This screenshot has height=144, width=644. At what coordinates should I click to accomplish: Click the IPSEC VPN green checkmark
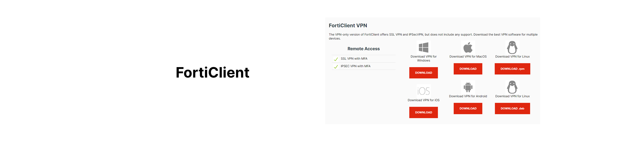(336, 67)
